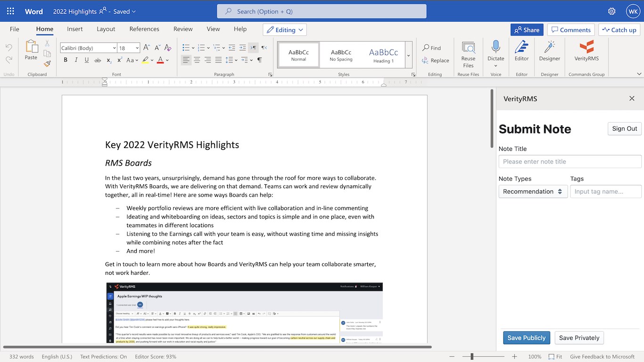This screenshot has width=644, height=362.
Task: Start dictation with the Dictate microphone
Action: click(495, 51)
